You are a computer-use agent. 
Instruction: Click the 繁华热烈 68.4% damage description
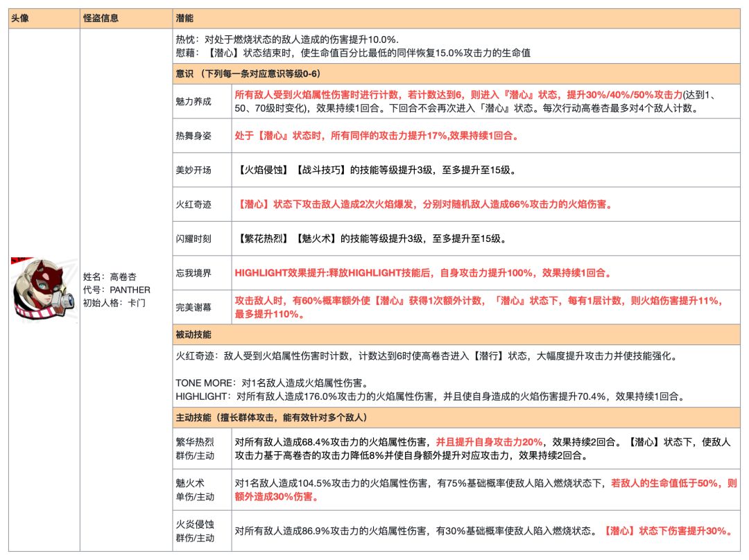coord(483,449)
